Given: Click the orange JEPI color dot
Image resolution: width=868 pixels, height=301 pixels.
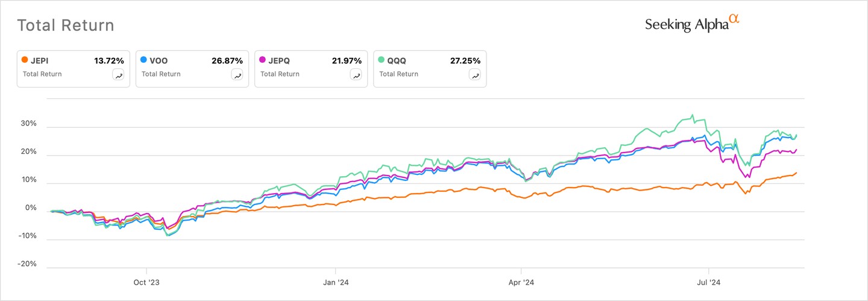Looking at the screenshot, I should tap(24, 60).
